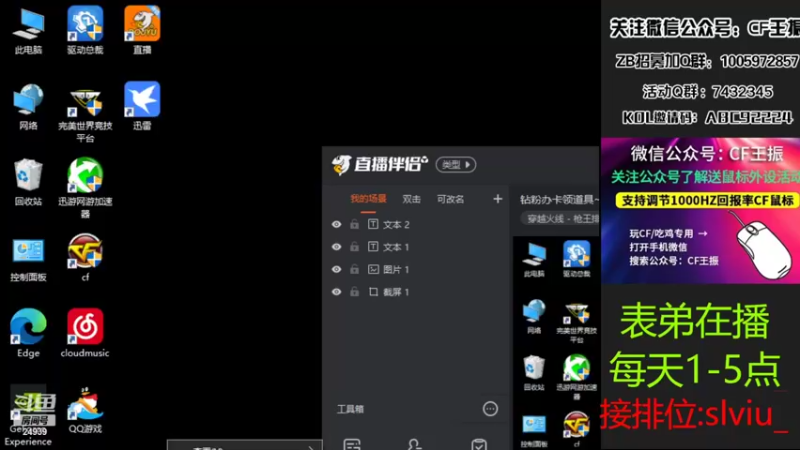Toggle the lock on the 文本 2 source

point(354,224)
